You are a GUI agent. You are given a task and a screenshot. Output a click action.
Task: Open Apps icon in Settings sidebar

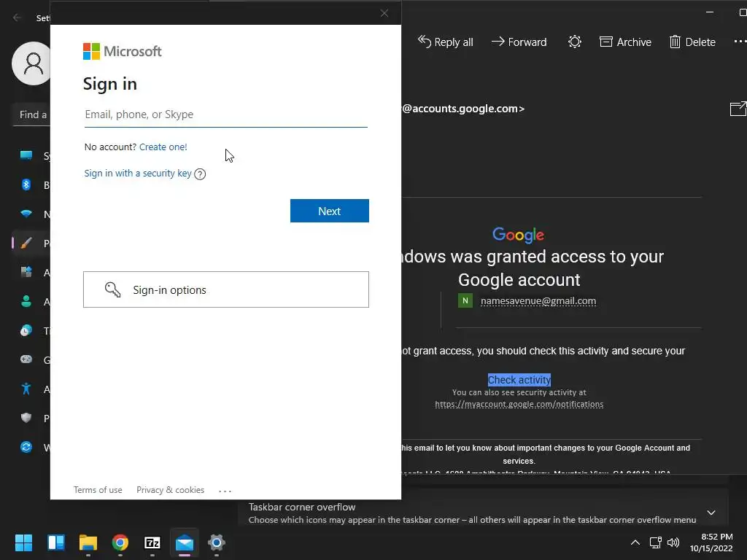26,273
